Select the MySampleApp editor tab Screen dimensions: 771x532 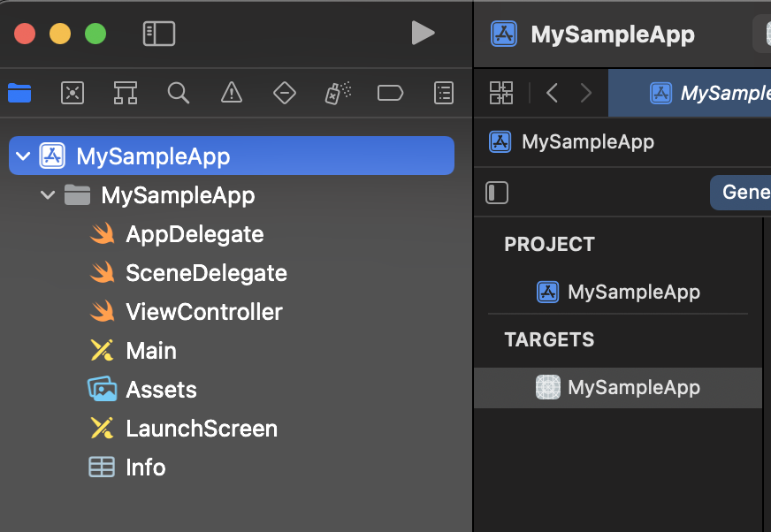tap(690, 93)
